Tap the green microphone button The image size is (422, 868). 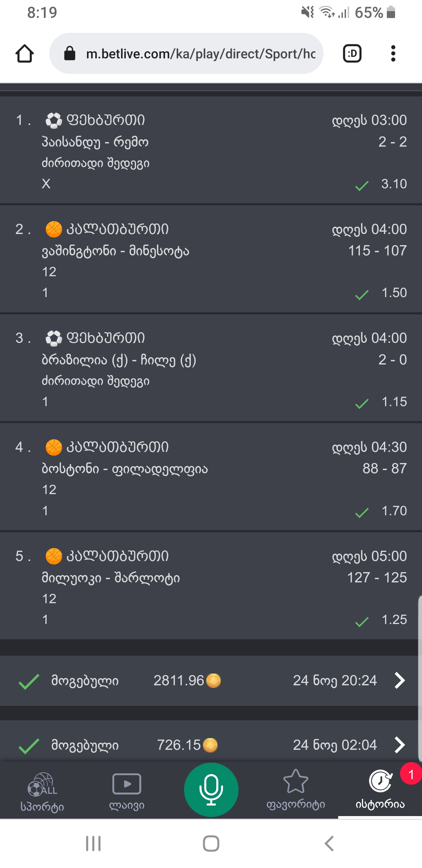(211, 789)
